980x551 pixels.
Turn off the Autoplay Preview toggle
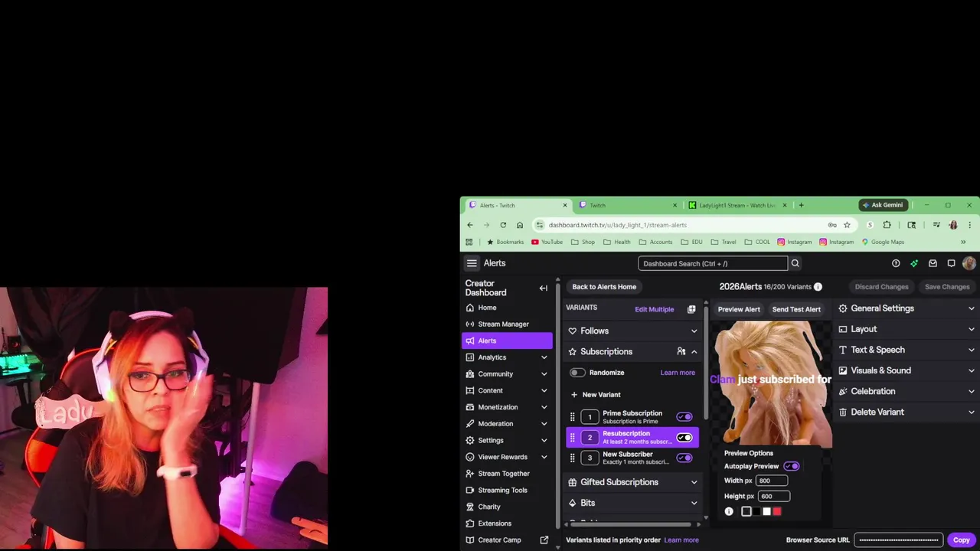click(x=792, y=466)
